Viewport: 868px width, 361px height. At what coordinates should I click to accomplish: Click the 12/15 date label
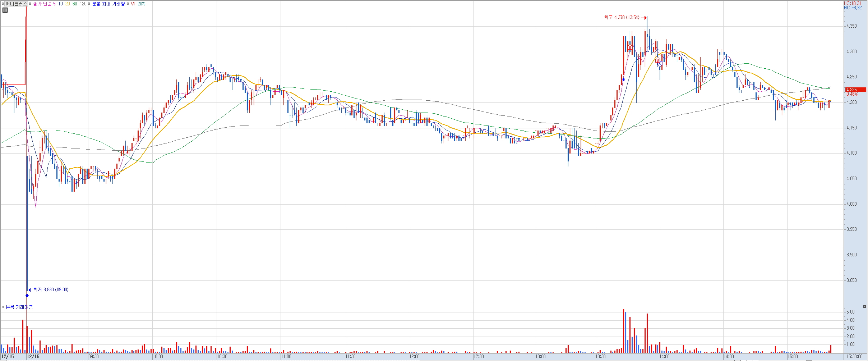click(8, 357)
